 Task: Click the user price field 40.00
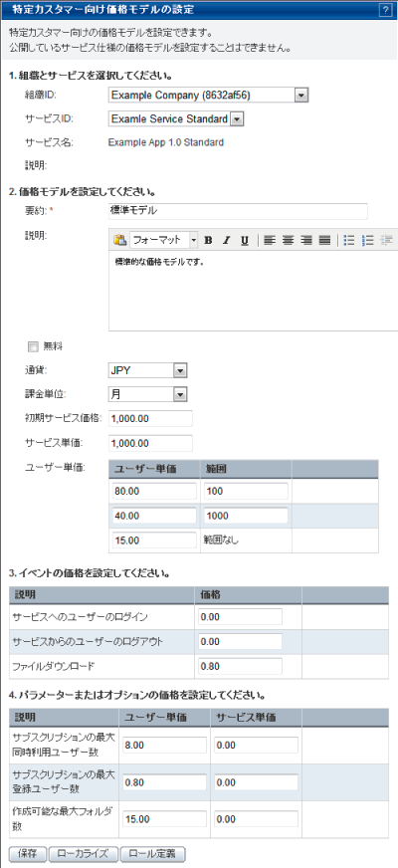pos(154,516)
